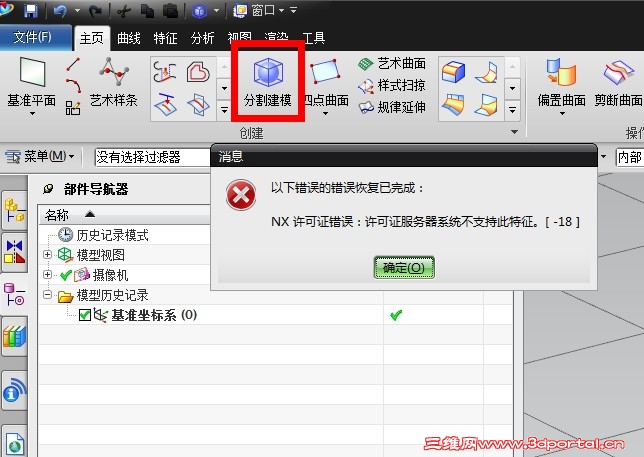Click the Redo arrow icon
The width and height of the screenshot is (644, 457).
(x=95, y=10)
